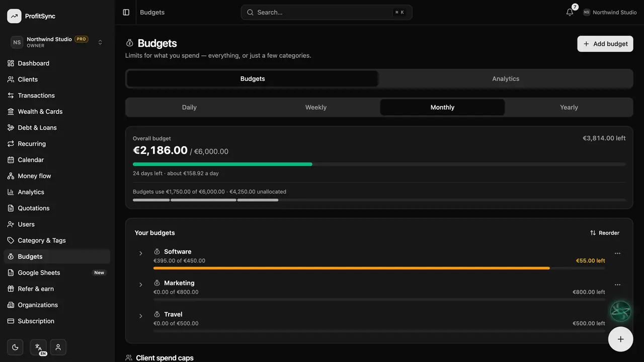This screenshot has width=644, height=362.
Task: Open the user profile icon in sidebar footer
Action: coord(58,347)
